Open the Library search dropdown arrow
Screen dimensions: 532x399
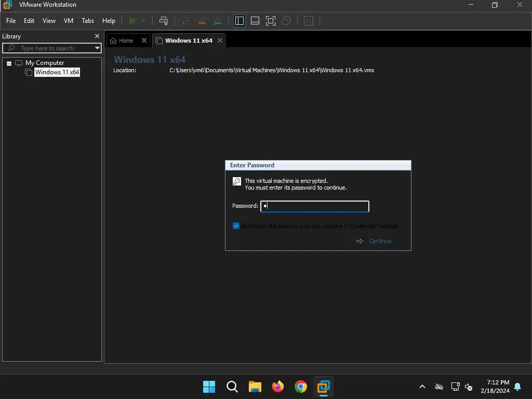click(x=97, y=48)
